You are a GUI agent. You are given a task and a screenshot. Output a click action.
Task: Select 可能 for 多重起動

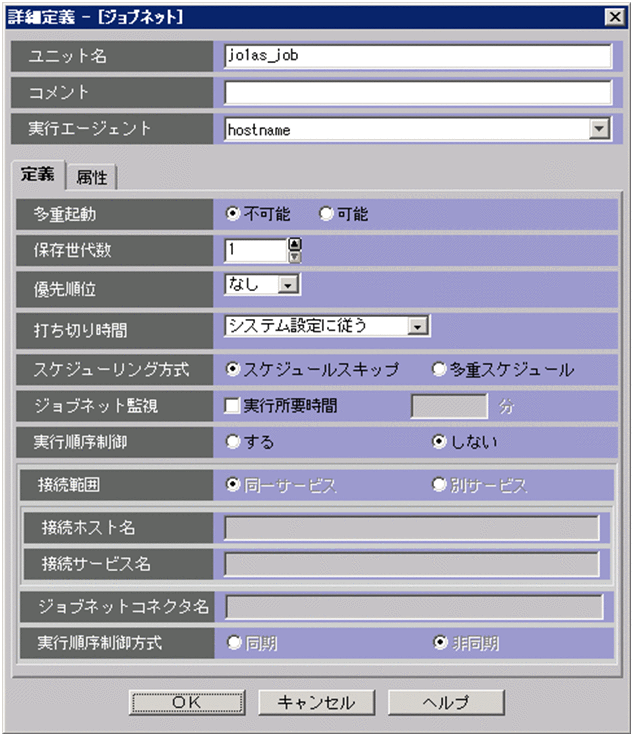(325, 214)
